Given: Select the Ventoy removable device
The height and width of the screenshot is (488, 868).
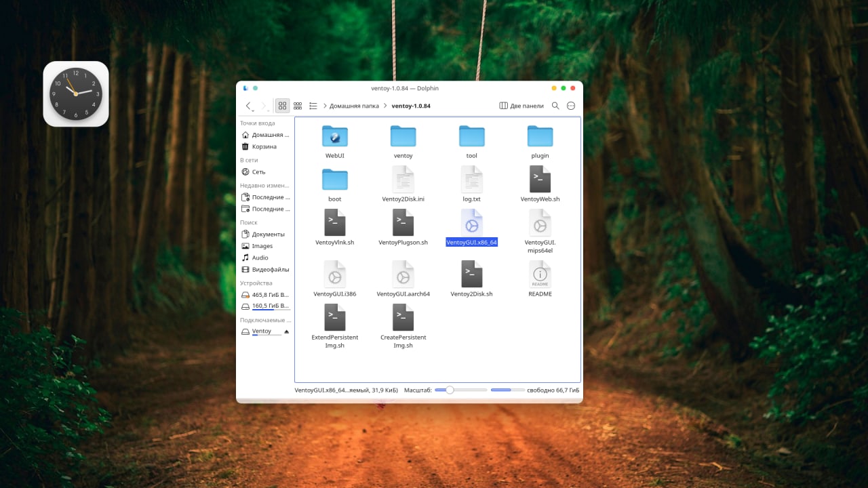Looking at the screenshot, I should pos(261,331).
